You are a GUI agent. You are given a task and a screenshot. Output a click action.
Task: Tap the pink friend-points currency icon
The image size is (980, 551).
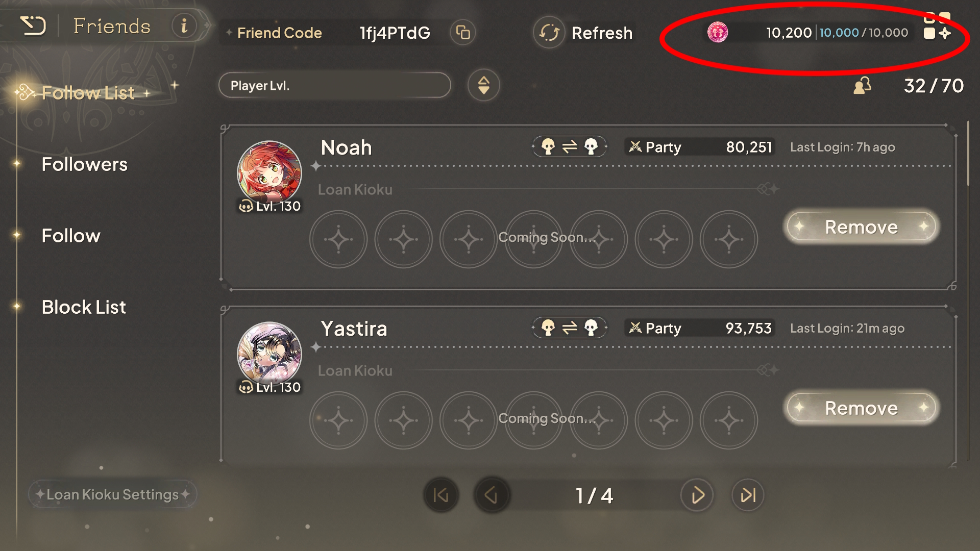718,32
